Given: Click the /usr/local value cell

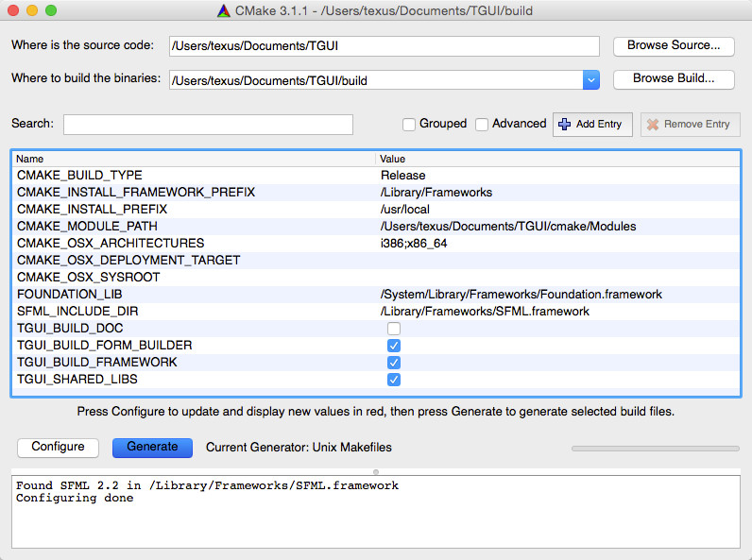Looking at the screenshot, I should pos(404,210).
